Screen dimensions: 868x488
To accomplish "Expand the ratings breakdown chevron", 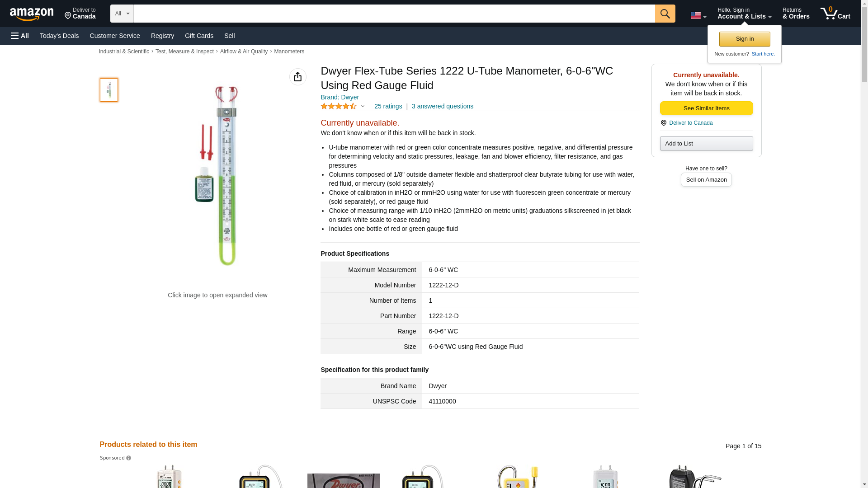I will point(363,107).
